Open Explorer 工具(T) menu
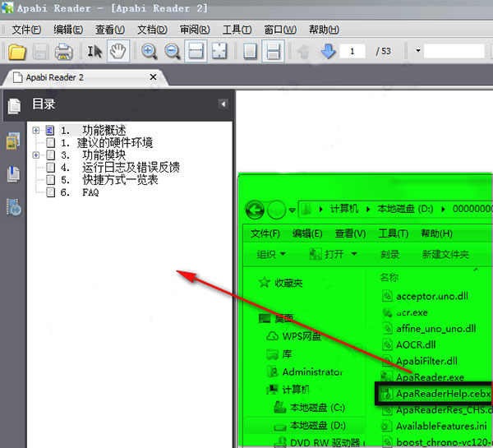 pyautogui.click(x=394, y=233)
